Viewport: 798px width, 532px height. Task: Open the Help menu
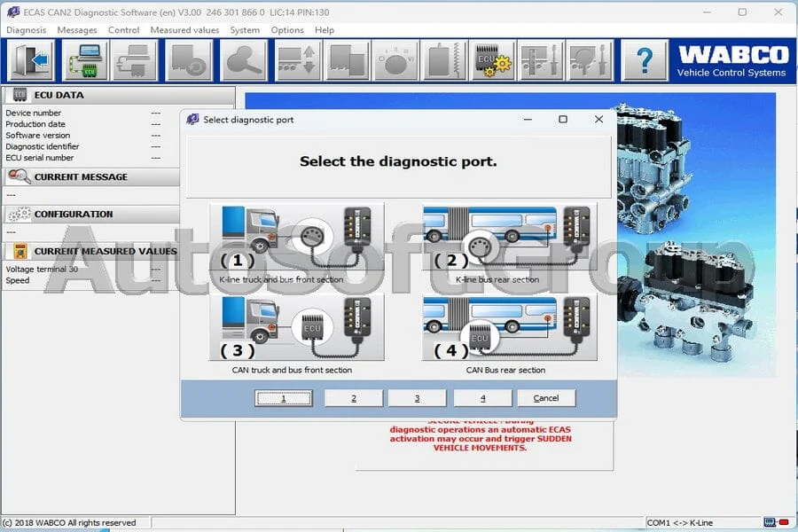[x=325, y=30]
